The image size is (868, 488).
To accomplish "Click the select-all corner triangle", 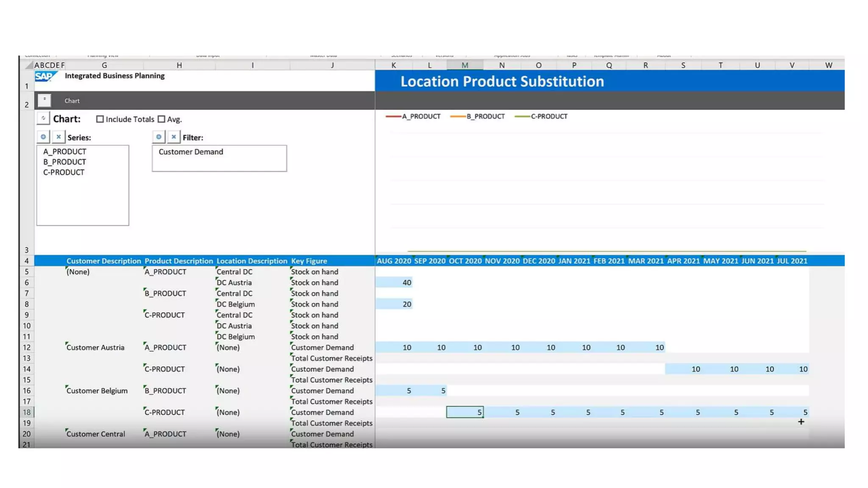I will coord(29,65).
